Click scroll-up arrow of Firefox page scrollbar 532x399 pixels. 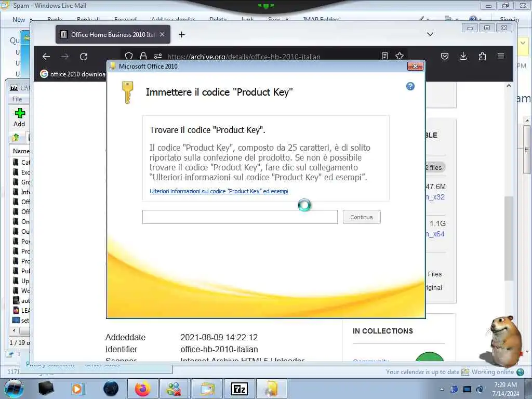[509, 86]
